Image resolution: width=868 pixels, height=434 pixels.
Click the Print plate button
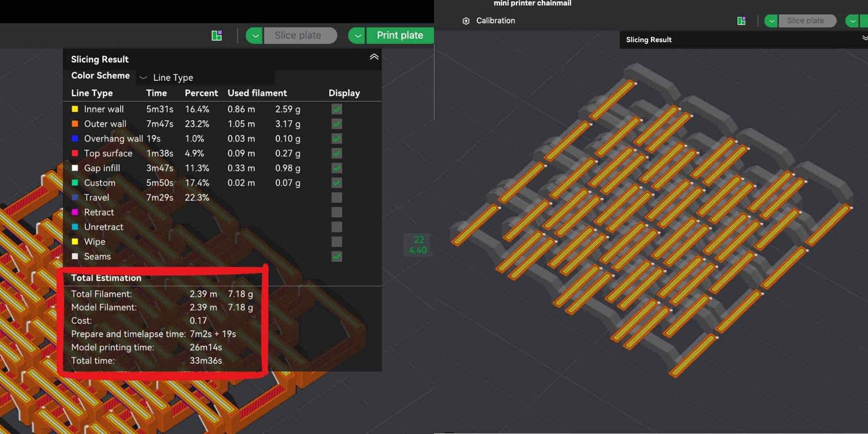[400, 36]
